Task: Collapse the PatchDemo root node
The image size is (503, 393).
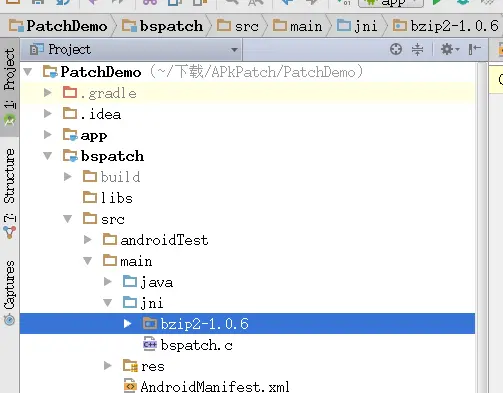Action: (28, 72)
